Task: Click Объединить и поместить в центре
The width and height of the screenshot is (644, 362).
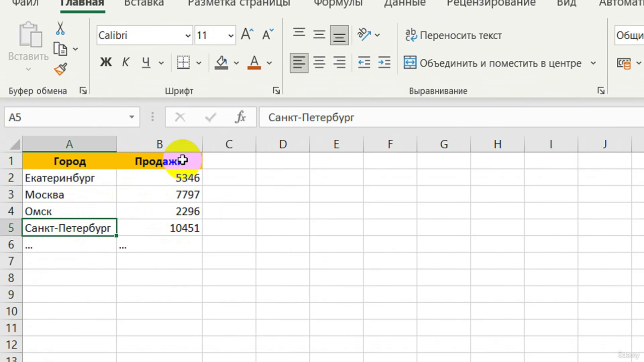Action: coord(493,63)
